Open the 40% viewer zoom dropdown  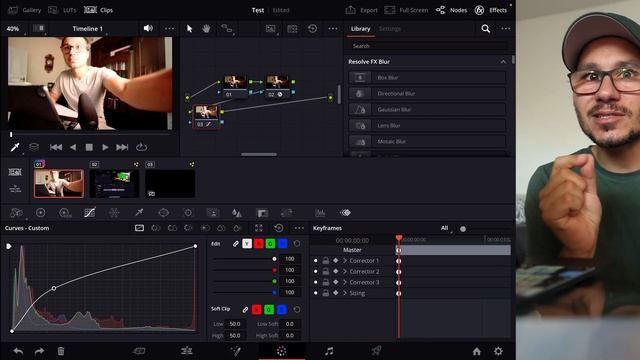click(x=13, y=29)
